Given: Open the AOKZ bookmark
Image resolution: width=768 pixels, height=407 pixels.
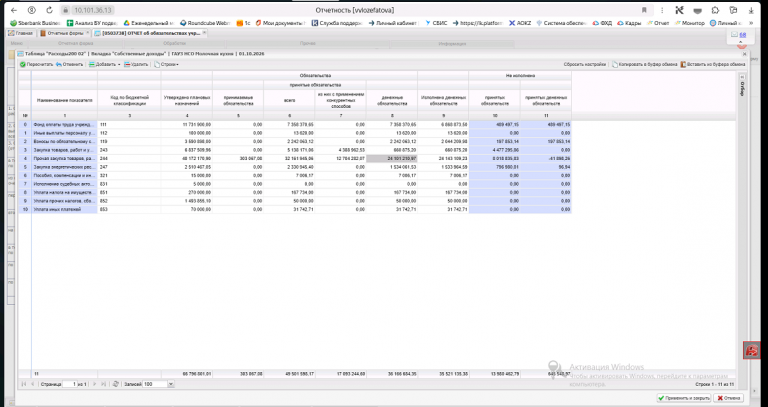Looking at the screenshot, I should [x=520, y=23].
